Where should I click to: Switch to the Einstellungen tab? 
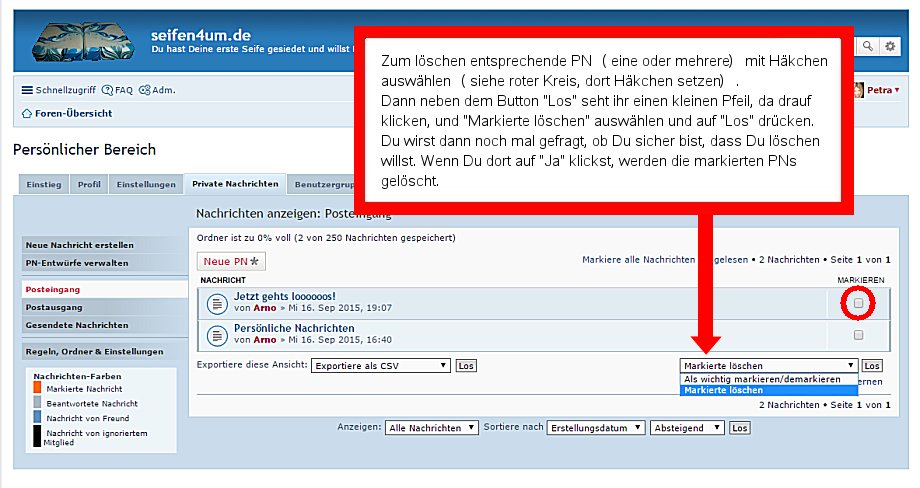tap(147, 185)
